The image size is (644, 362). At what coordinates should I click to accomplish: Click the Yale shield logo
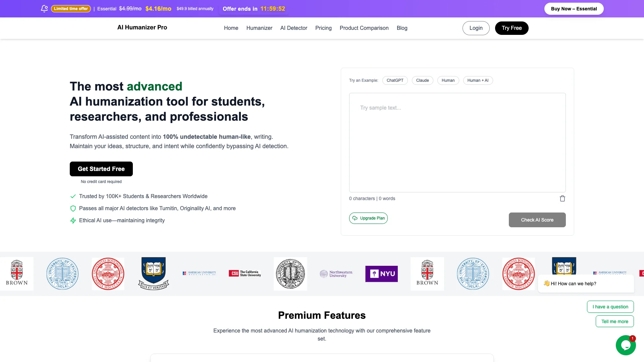coord(154,273)
